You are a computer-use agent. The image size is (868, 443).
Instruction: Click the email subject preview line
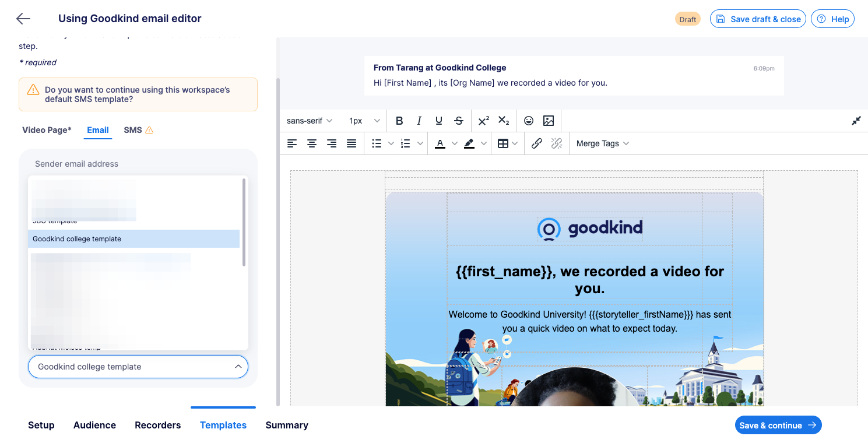pyautogui.click(x=490, y=83)
